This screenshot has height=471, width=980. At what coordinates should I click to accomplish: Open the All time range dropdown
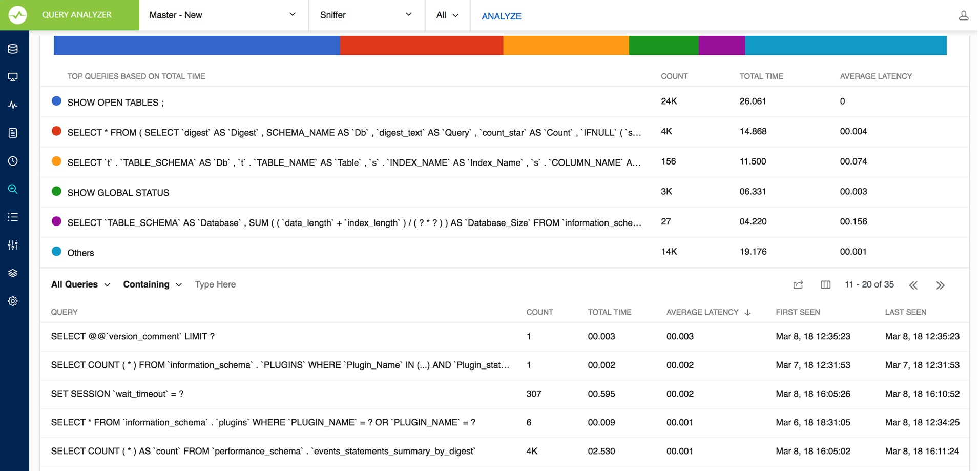coord(447,15)
